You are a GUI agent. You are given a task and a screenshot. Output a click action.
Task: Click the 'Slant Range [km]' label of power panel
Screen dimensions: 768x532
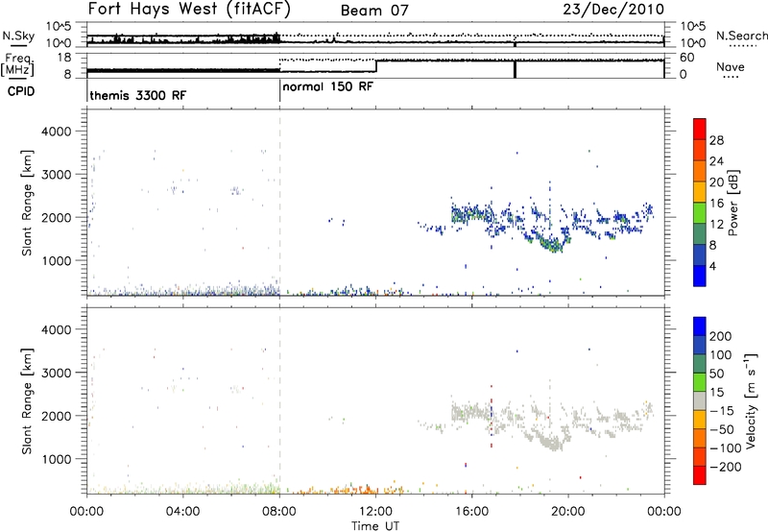pyautogui.click(x=27, y=203)
